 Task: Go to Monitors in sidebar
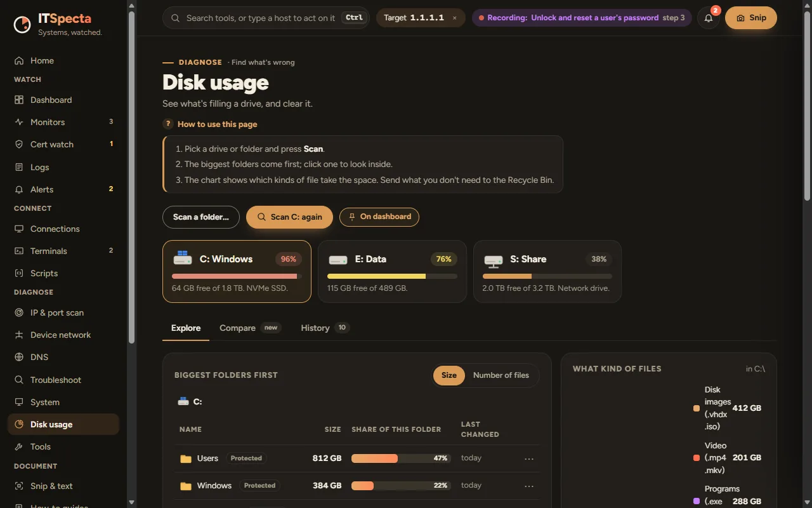pyautogui.click(x=63, y=122)
